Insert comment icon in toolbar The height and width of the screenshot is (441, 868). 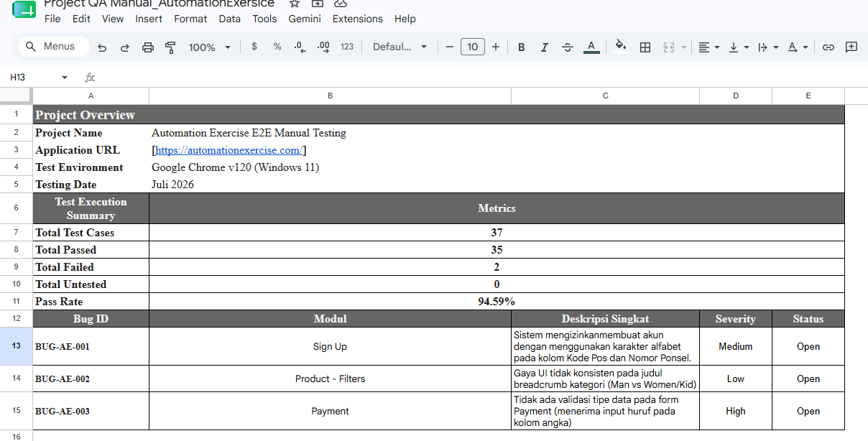851,47
